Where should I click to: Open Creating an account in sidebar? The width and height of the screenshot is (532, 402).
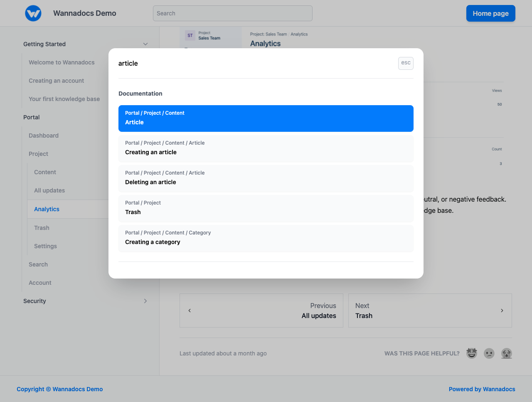pos(56,81)
